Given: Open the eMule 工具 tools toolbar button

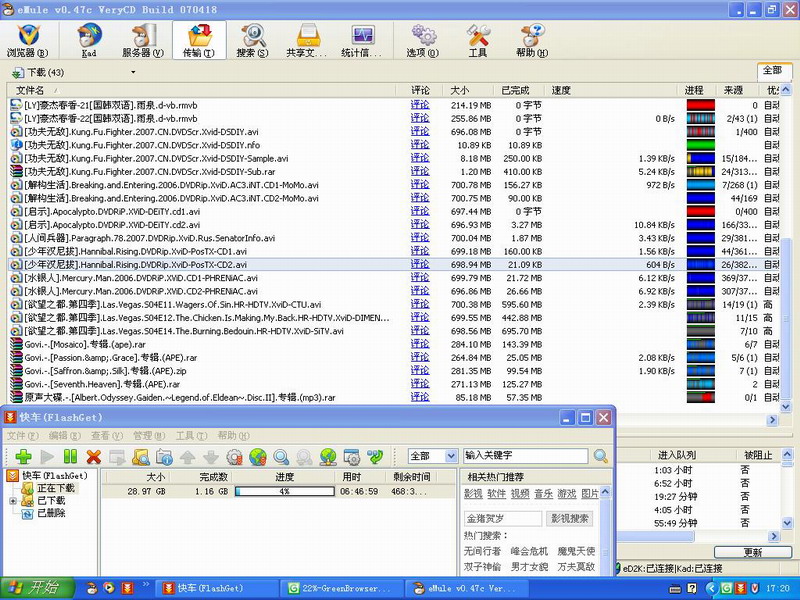Looking at the screenshot, I should pyautogui.click(x=478, y=40).
